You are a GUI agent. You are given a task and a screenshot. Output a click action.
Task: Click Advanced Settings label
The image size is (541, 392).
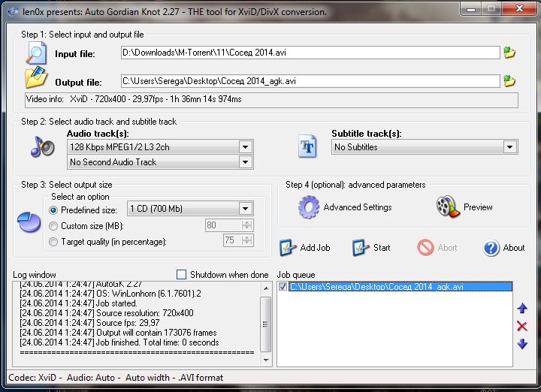click(x=358, y=207)
